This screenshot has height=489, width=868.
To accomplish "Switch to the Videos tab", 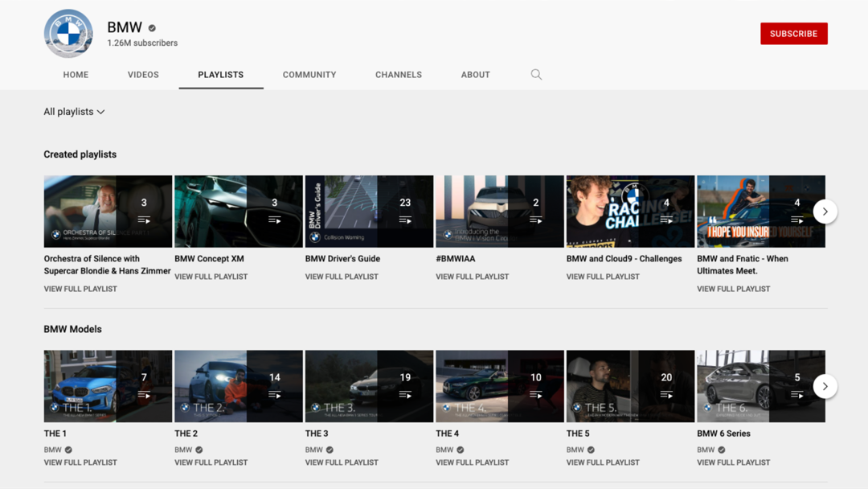I will 143,75.
